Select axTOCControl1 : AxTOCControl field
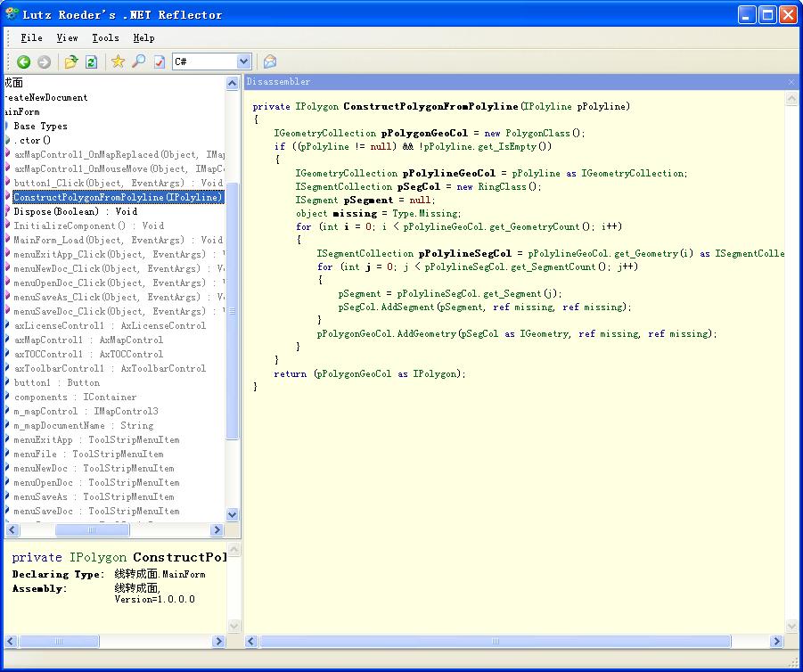The height and width of the screenshot is (672, 803). click(x=88, y=355)
